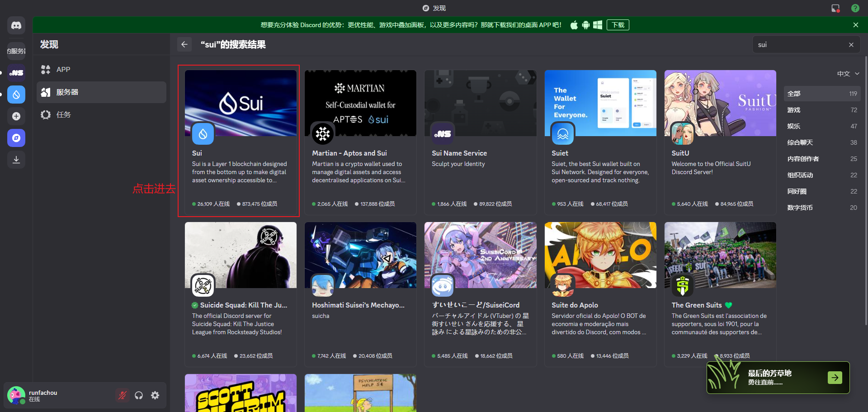This screenshot has width=868, height=412.
Task: Open the 中文 language dropdown
Action: pos(848,74)
